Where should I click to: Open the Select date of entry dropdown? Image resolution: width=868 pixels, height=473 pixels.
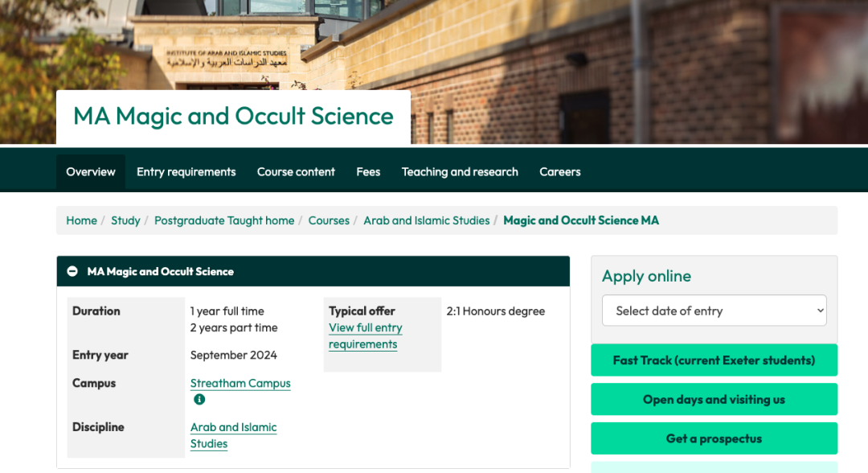pyautogui.click(x=714, y=311)
